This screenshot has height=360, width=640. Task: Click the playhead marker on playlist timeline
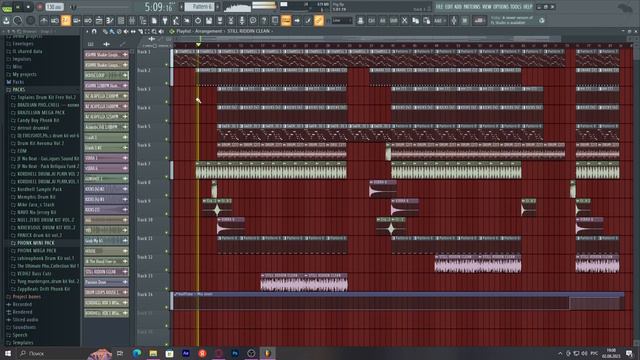point(198,44)
